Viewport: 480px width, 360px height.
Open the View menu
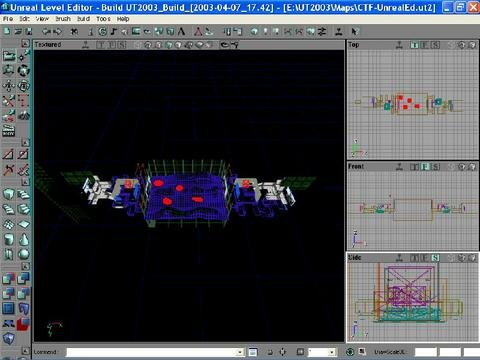[x=42, y=19]
